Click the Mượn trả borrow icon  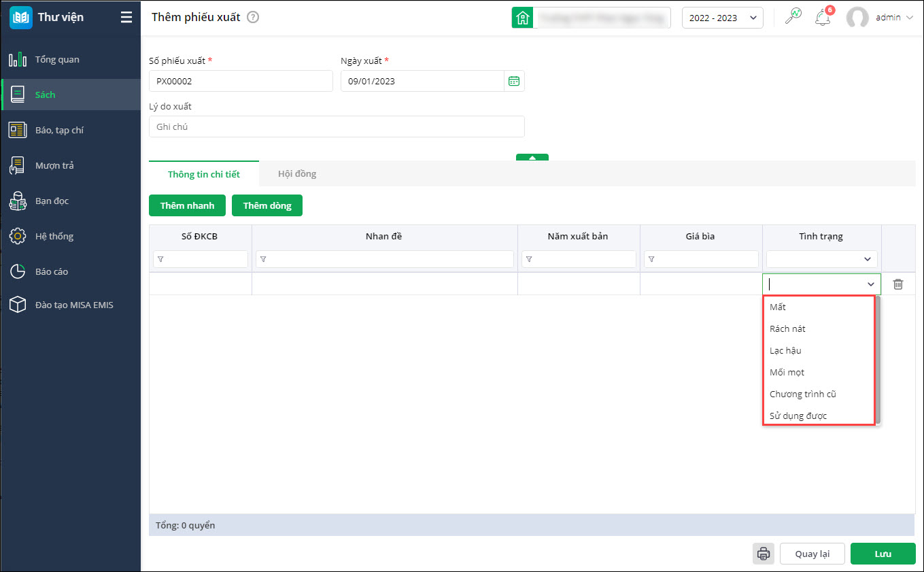pyautogui.click(x=18, y=165)
